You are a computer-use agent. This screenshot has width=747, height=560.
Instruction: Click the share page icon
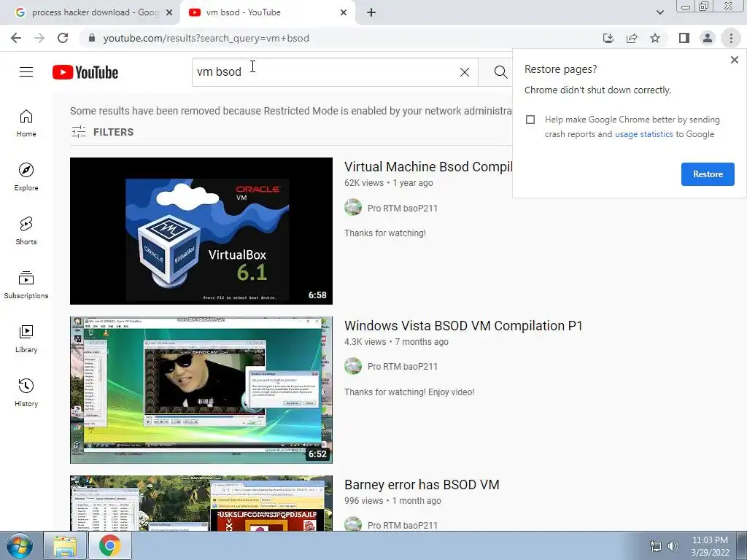click(x=632, y=38)
